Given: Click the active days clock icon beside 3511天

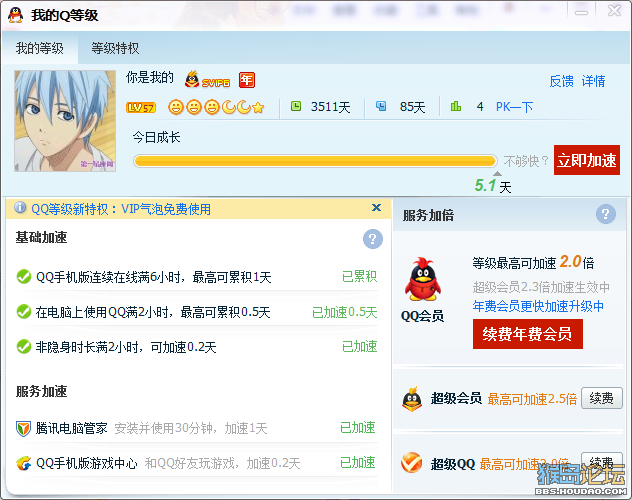Looking at the screenshot, I should coord(296,106).
